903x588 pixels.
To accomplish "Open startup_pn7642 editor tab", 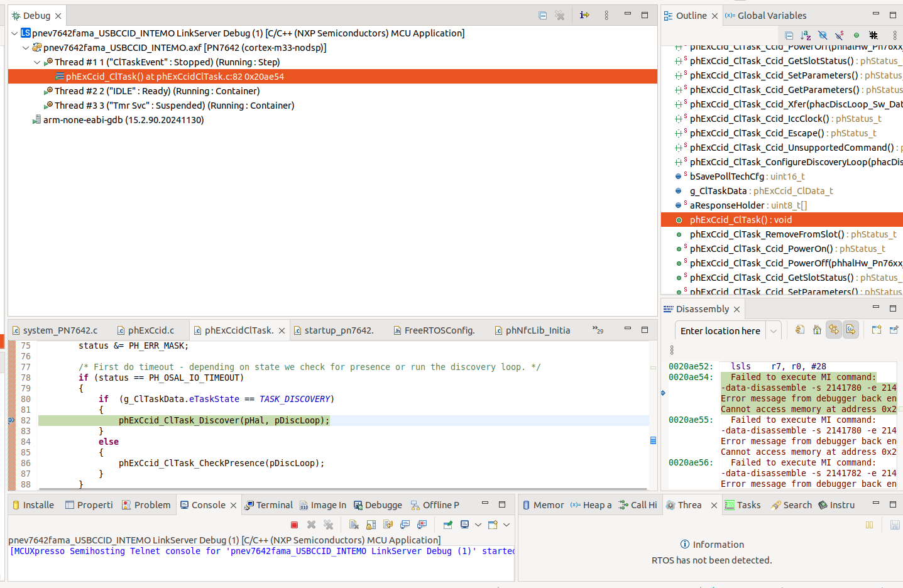I will pyautogui.click(x=334, y=330).
